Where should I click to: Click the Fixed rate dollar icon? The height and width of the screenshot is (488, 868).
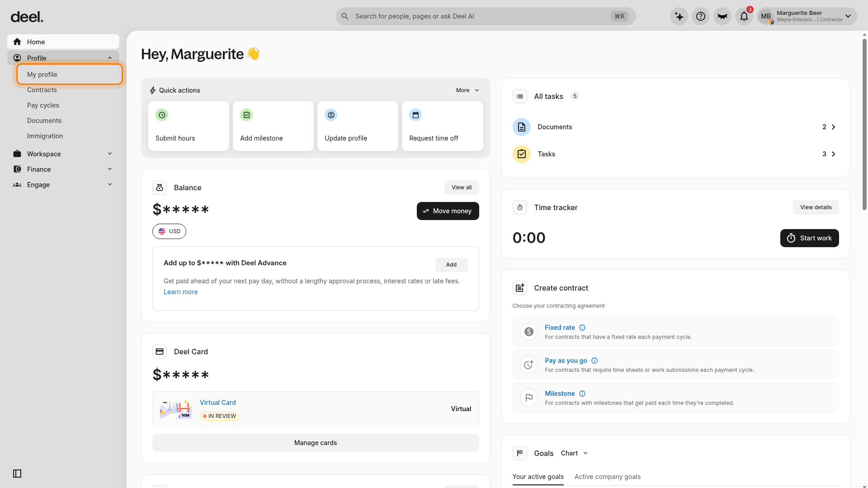click(529, 332)
